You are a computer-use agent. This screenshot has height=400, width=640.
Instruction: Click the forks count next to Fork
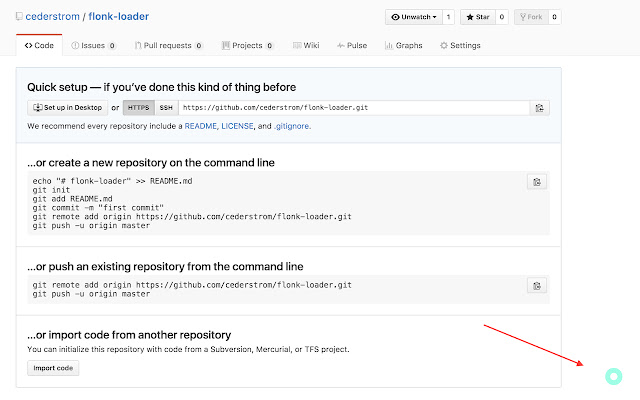554,17
